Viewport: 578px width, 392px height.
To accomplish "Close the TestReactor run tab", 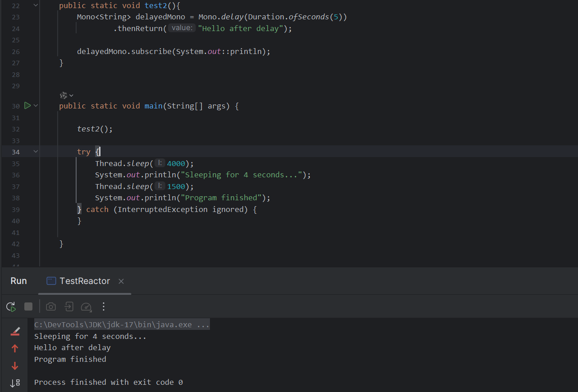I will (121, 281).
